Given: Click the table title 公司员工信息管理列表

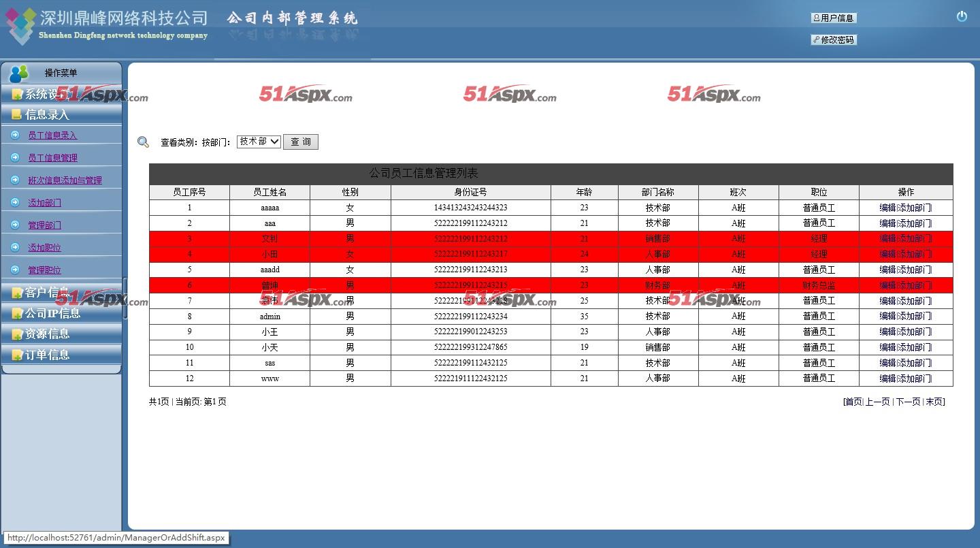Looking at the screenshot, I should click(424, 174).
